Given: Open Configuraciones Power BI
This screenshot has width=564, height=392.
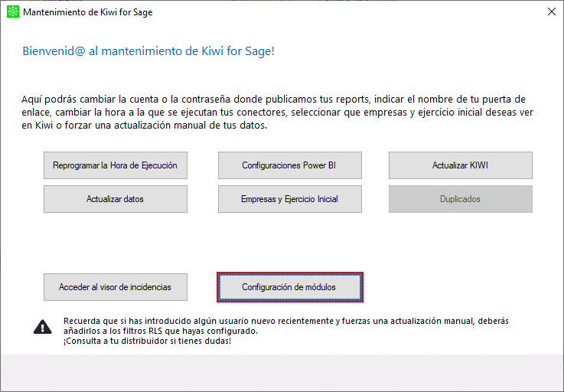Looking at the screenshot, I should (x=289, y=165).
